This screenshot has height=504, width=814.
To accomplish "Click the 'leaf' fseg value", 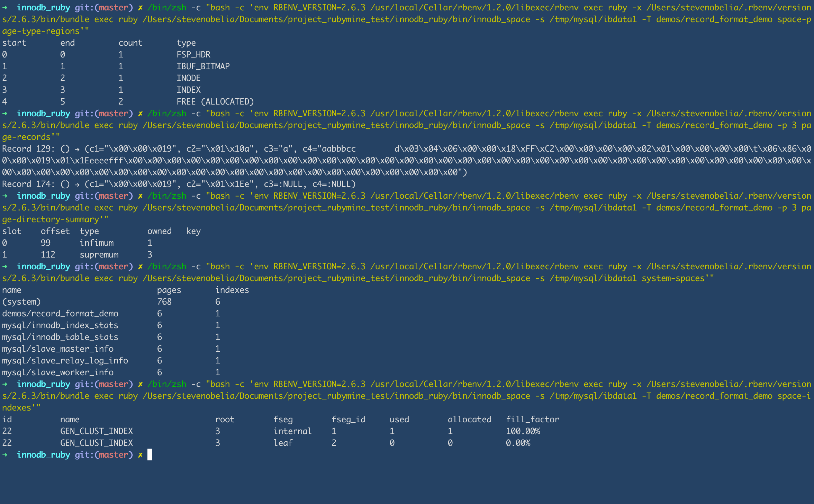I will tap(283, 443).
